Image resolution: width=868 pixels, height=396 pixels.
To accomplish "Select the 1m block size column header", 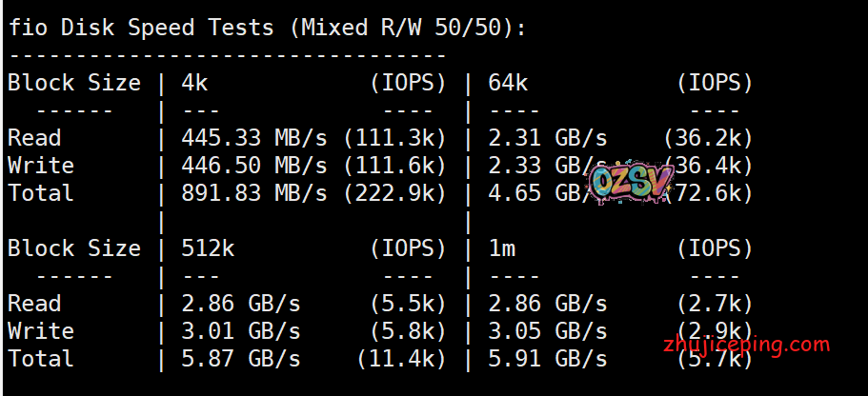I will (x=502, y=249).
